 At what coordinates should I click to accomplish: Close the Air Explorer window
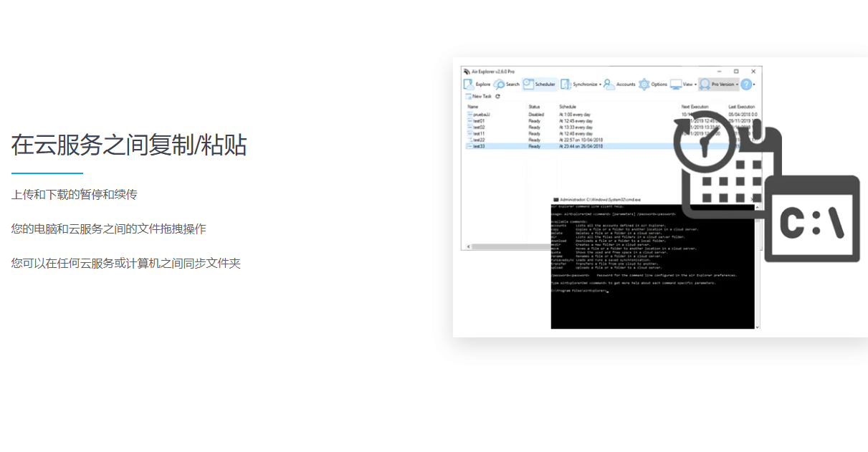[x=753, y=71]
